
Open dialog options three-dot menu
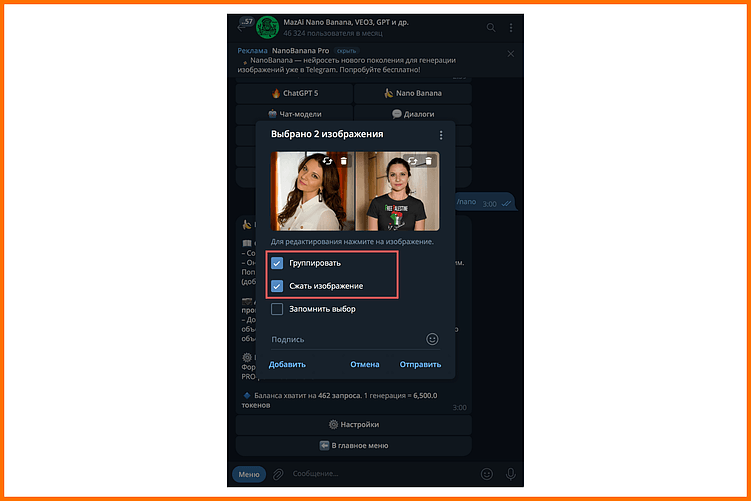441,136
